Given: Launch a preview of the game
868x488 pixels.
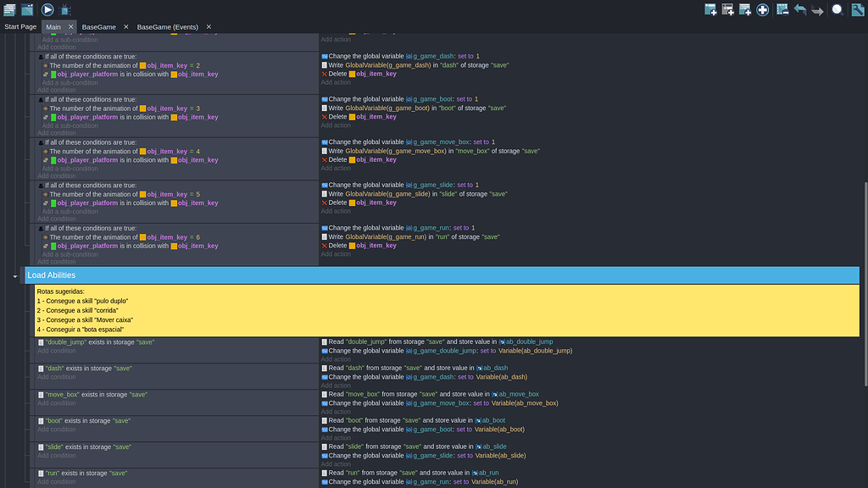Looking at the screenshot, I should tap(47, 9).
